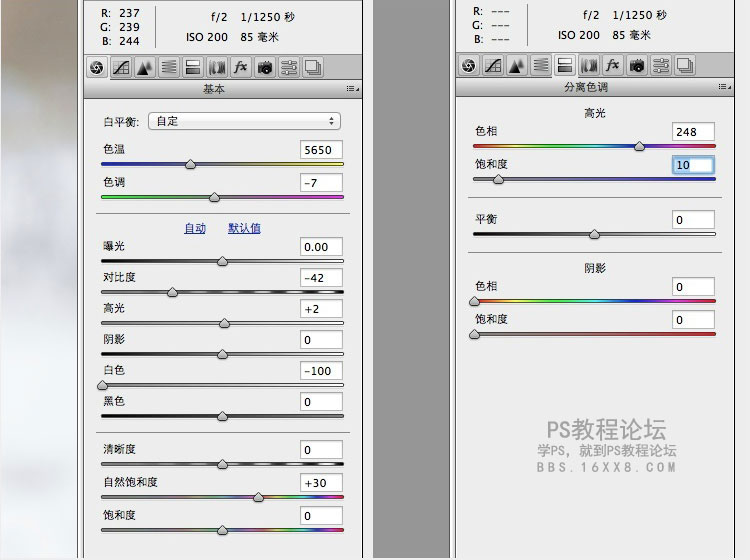750x560 pixels.
Task: Click the 色温 slider handle
Action: pos(190,165)
